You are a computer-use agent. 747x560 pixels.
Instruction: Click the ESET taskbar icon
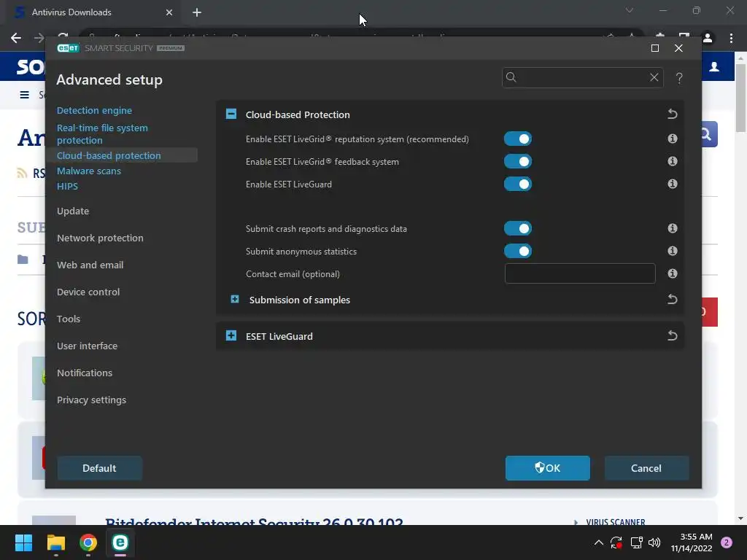(x=120, y=542)
